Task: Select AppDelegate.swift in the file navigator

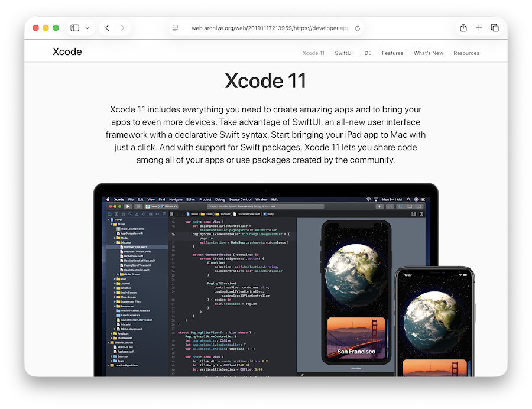Action: pyautogui.click(x=130, y=233)
